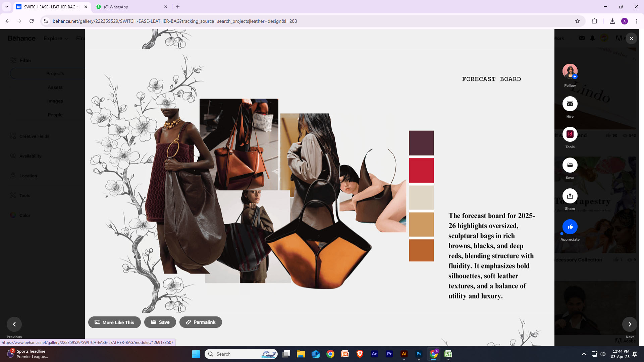
Task: Click the Hire envelope icon
Action: point(570,104)
